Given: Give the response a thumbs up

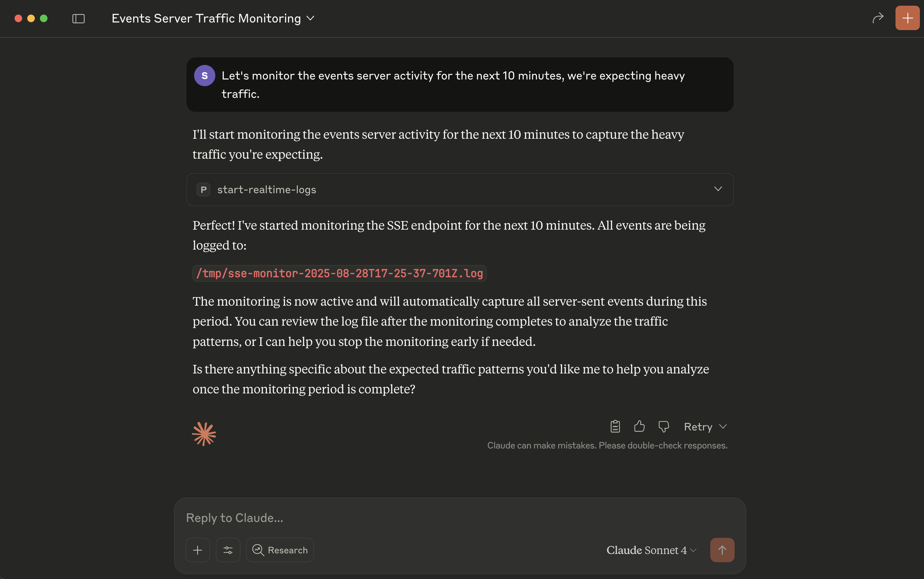Looking at the screenshot, I should coord(639,426).
